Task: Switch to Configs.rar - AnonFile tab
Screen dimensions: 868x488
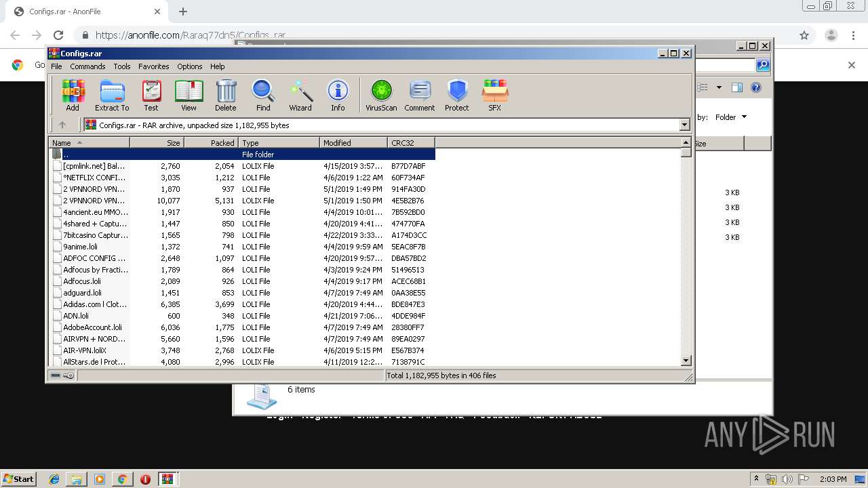Action: pos(88,12)
